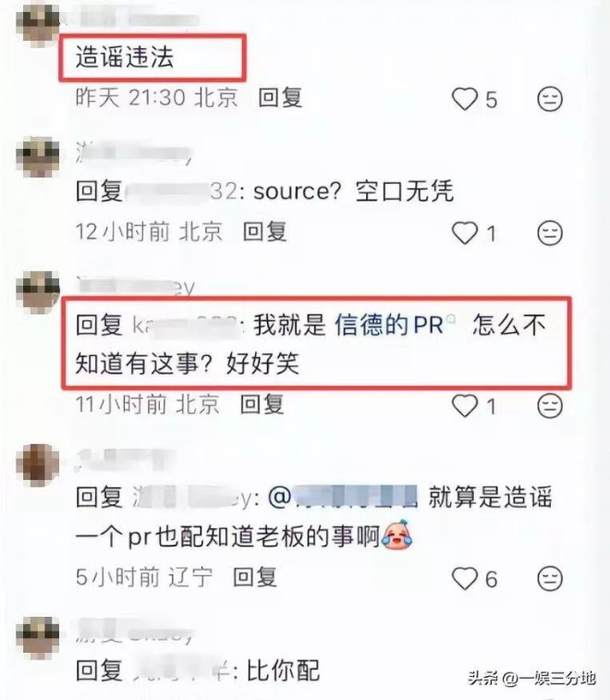Like the 'source? 空口无凭' comment
The width and height of the screenshot is (610, 700).
[x=465, y=233]
